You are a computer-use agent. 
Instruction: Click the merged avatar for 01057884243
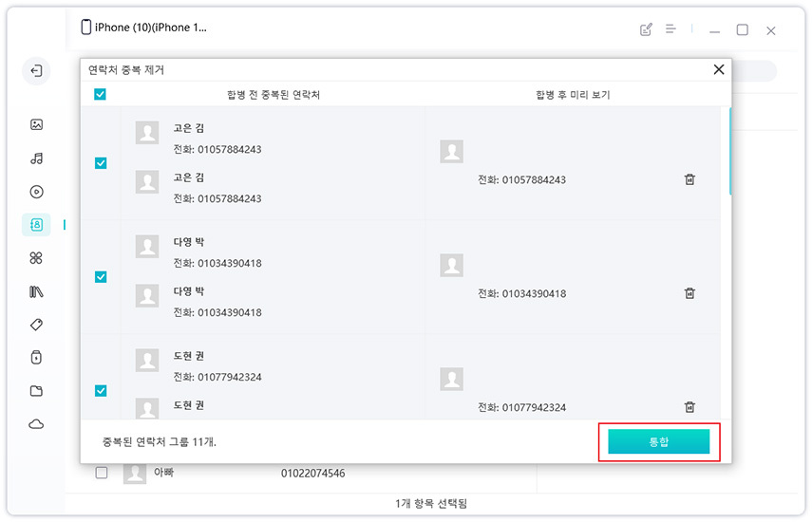pos(451,152)
